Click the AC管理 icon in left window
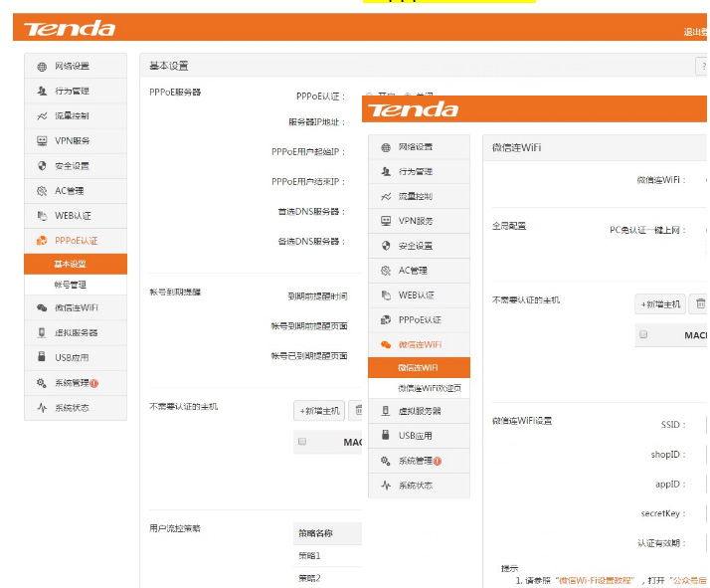 coord(42,191)
